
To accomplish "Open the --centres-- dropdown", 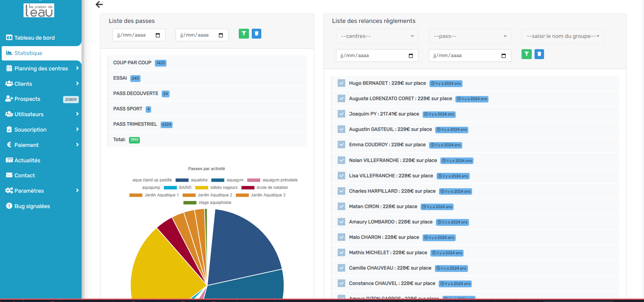I will 377,36.
